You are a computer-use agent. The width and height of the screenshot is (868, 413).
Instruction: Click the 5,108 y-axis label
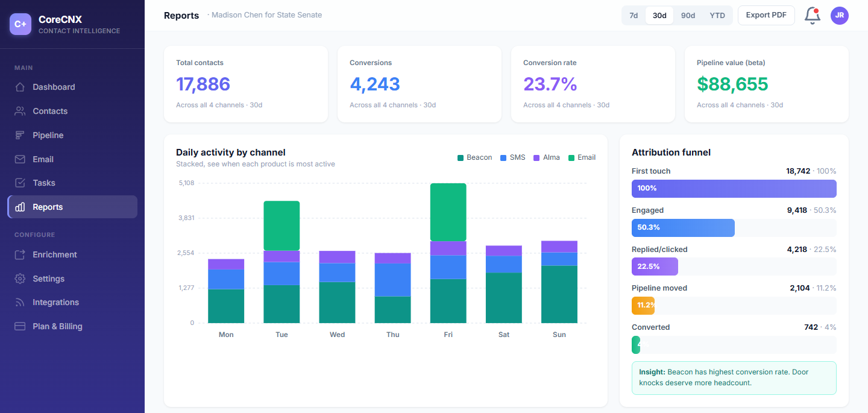click(x=187, y=183)
